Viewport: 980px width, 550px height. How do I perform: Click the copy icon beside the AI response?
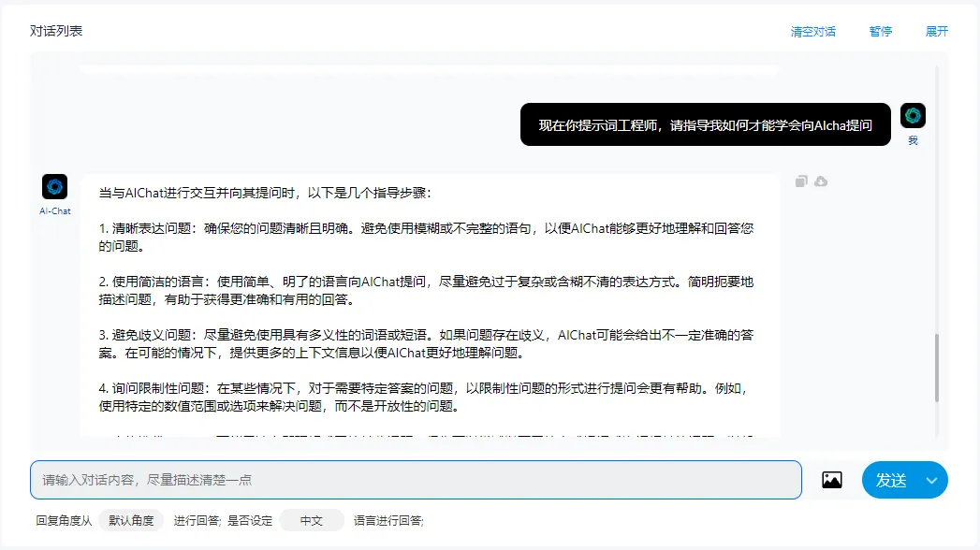[x=801, y=181]
